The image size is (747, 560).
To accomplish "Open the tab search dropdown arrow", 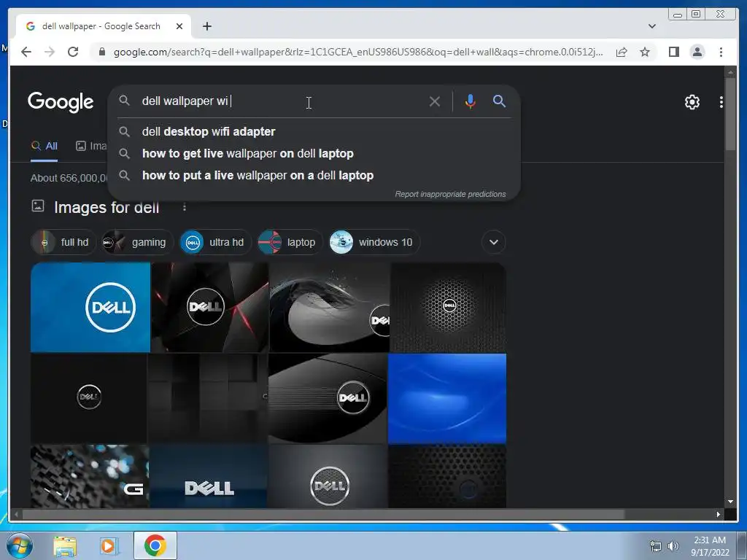I will (652, 26).
